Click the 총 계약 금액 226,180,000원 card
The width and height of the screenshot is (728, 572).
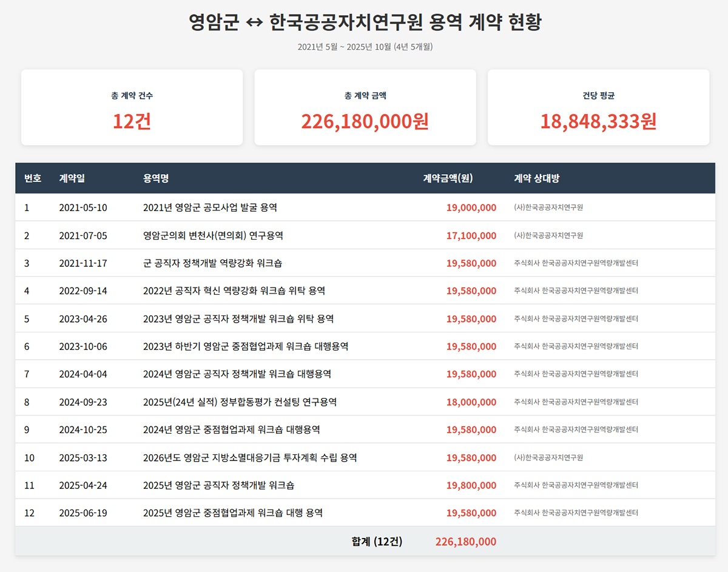[x=365, y=107]
